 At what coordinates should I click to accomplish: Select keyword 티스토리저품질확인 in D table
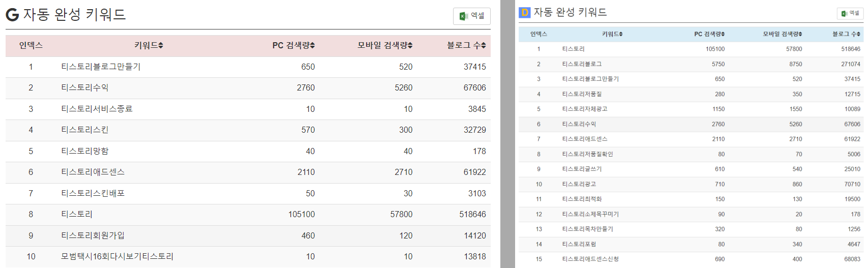point(587,154)
